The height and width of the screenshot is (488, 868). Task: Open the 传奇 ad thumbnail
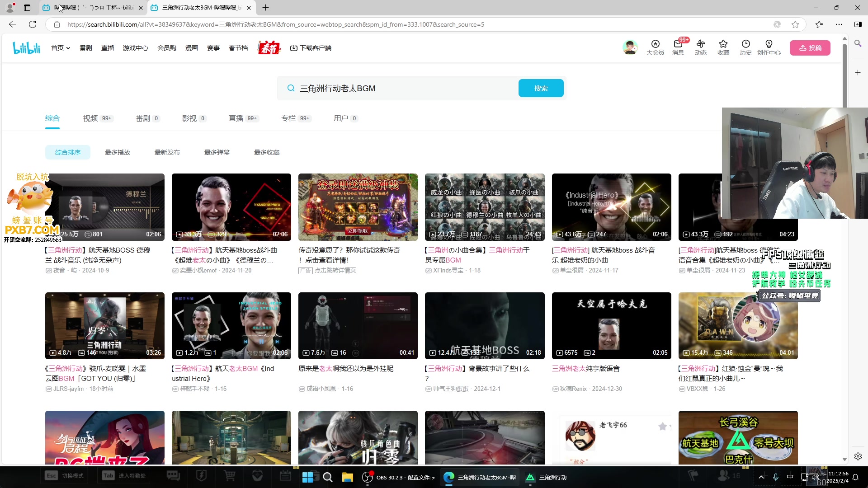358,207
